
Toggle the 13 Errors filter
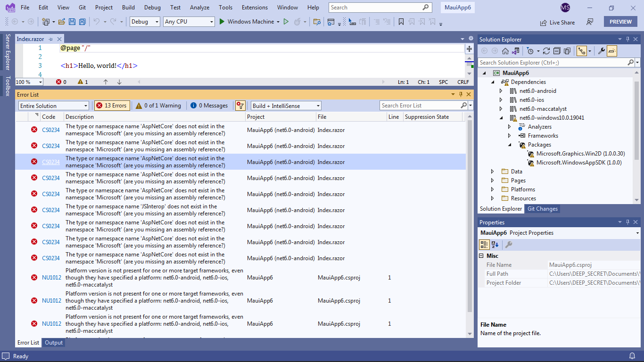click(112, 106)
